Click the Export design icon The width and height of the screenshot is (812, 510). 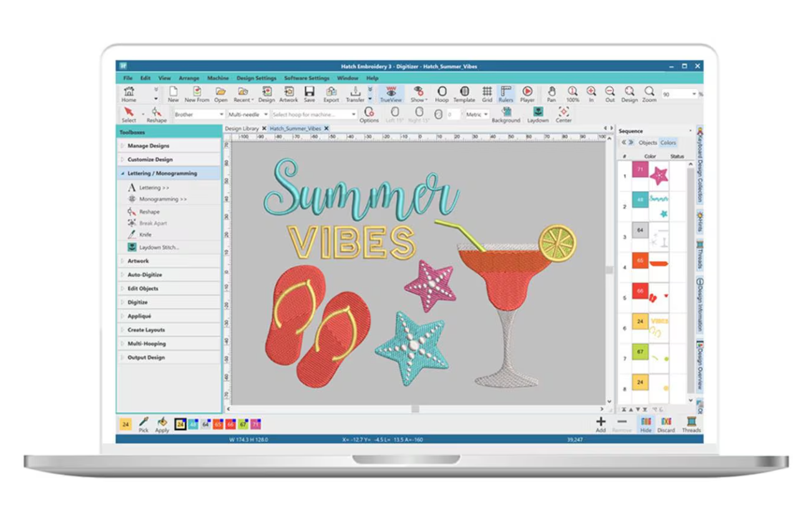point(331,94)
